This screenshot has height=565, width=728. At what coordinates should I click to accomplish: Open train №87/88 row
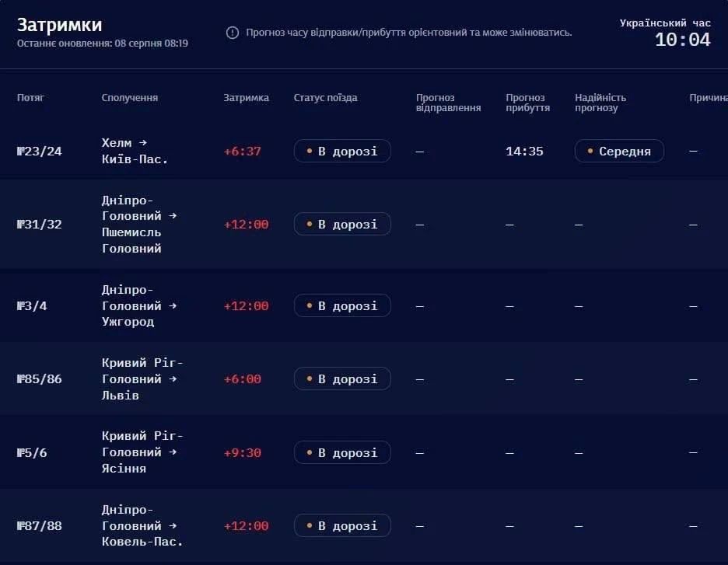[x=364, y=525]
